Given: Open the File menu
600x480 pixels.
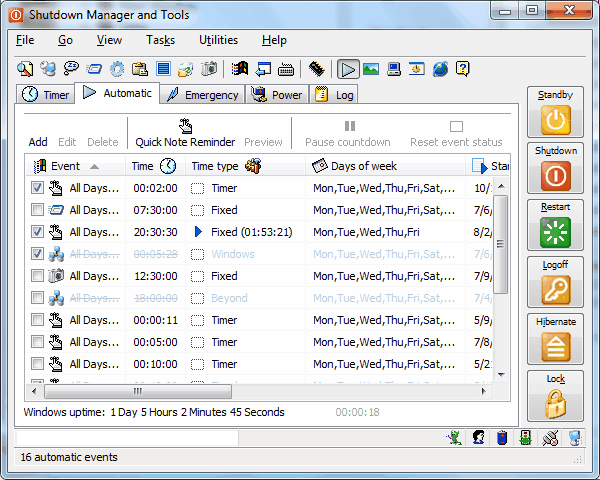Looking at the screenshot, I should 25,40.
